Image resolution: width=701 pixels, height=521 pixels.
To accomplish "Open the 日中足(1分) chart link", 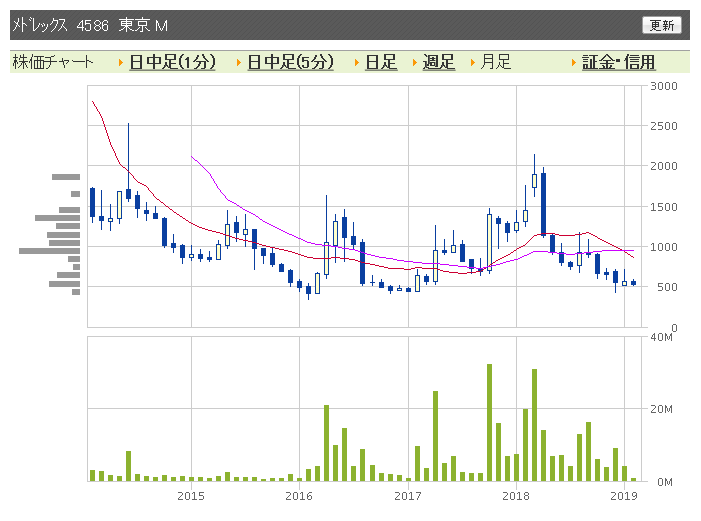I will 173,62.
